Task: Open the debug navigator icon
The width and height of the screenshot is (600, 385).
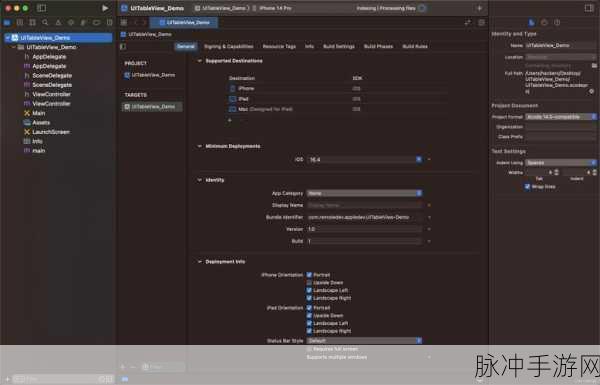Action: tap(83, 23)
